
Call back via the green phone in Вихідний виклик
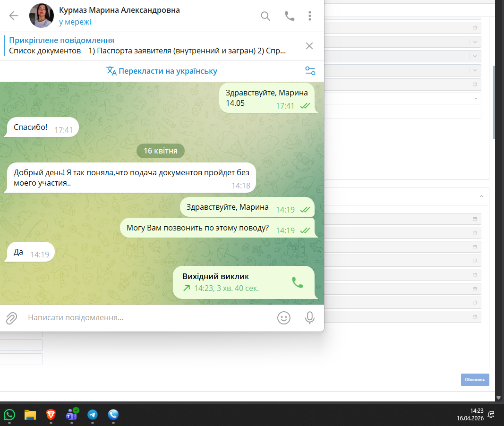297,282
